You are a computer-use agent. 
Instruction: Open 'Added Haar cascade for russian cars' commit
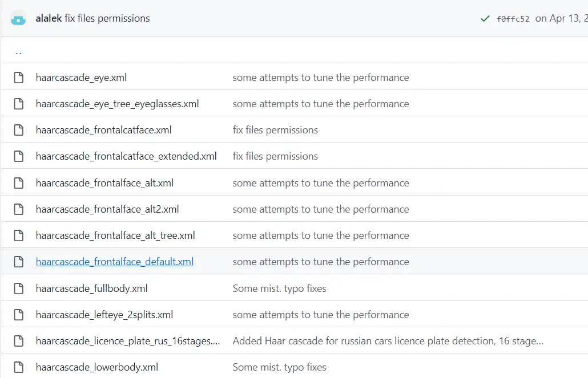(x=388, y=341)
